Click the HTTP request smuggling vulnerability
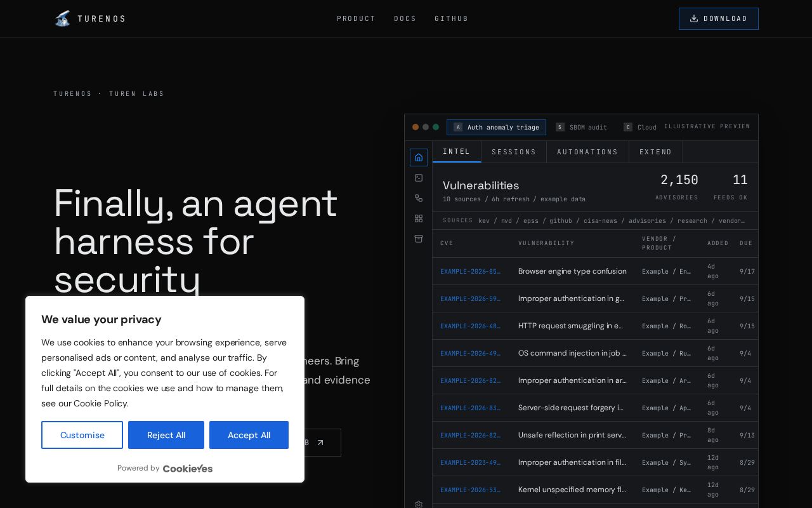 [571, 326]
